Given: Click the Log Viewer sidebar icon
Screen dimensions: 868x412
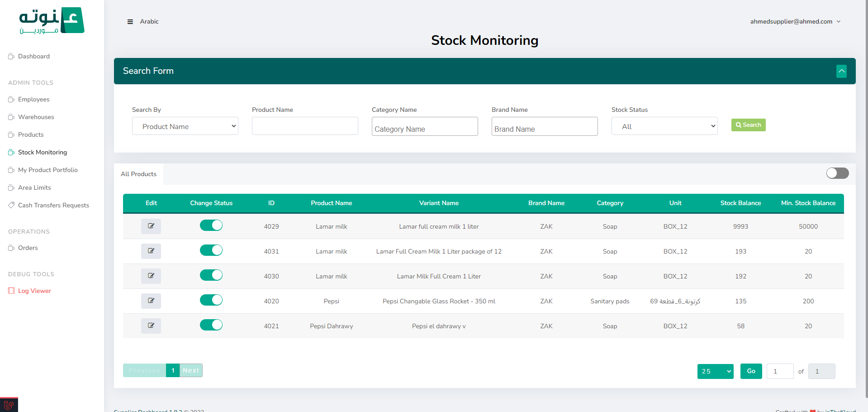Looking at the screenshot, I should click(x=11, y=291).
